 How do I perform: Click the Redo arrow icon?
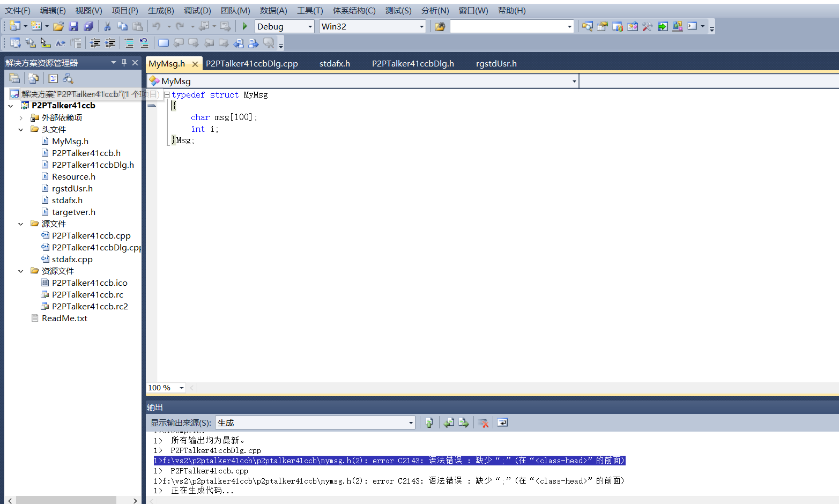coord(180,26)
